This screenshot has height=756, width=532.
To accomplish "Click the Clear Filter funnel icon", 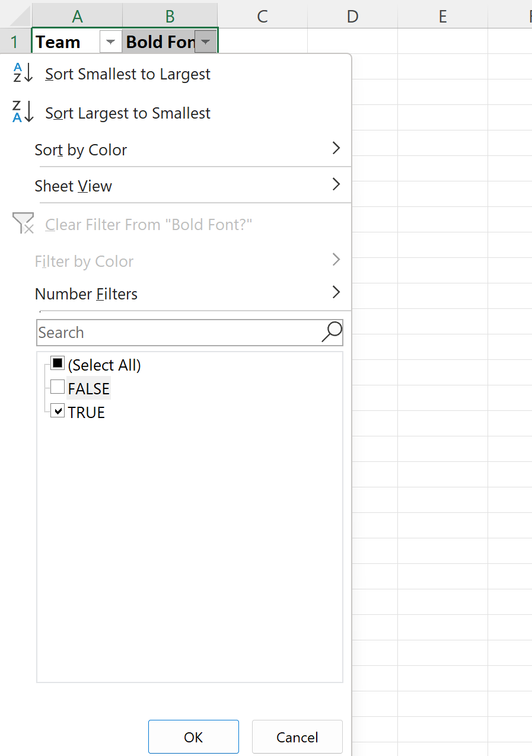I will tap(23, 224).
